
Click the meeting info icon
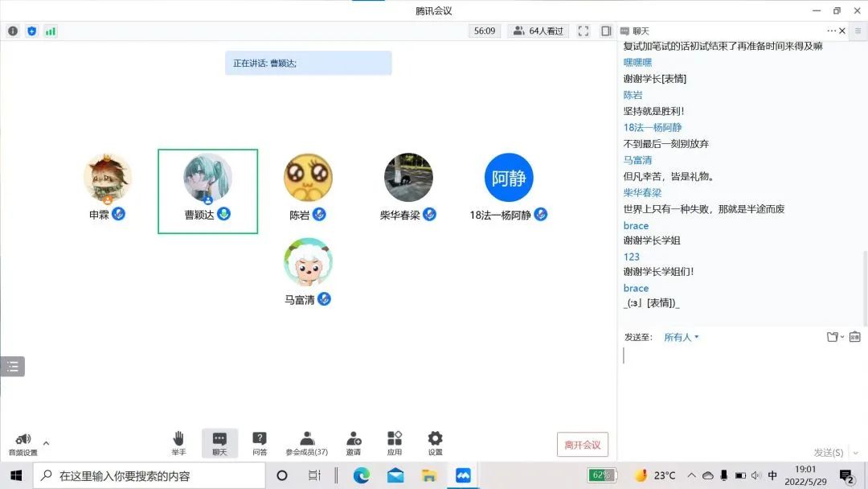[13, 31]
